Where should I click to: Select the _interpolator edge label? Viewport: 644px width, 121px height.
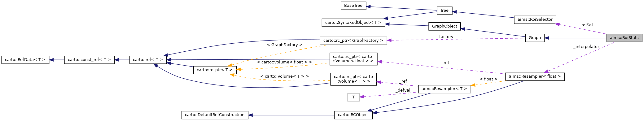click(586, 47)
